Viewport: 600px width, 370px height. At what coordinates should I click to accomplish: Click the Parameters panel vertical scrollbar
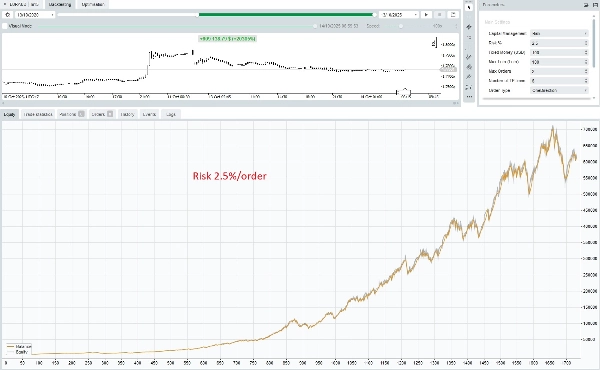click(594, 42)
